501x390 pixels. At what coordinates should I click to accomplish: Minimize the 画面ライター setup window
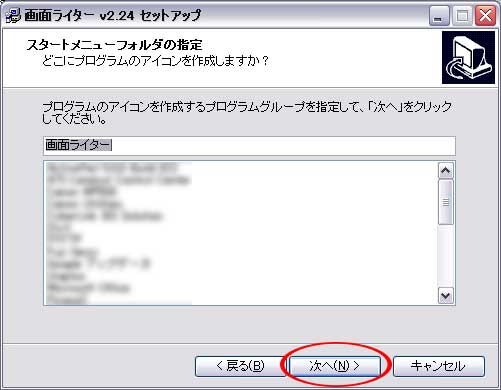(439, 15)
